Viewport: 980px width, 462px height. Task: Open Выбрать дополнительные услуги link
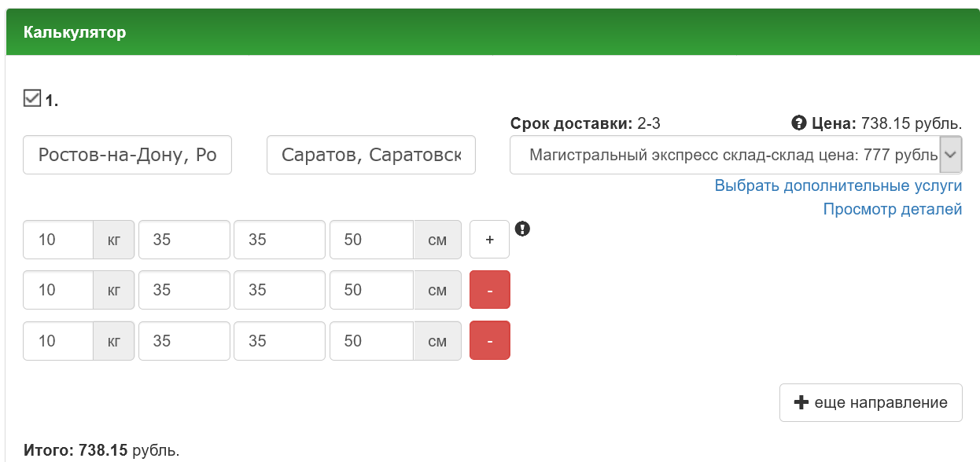[838, 186]
